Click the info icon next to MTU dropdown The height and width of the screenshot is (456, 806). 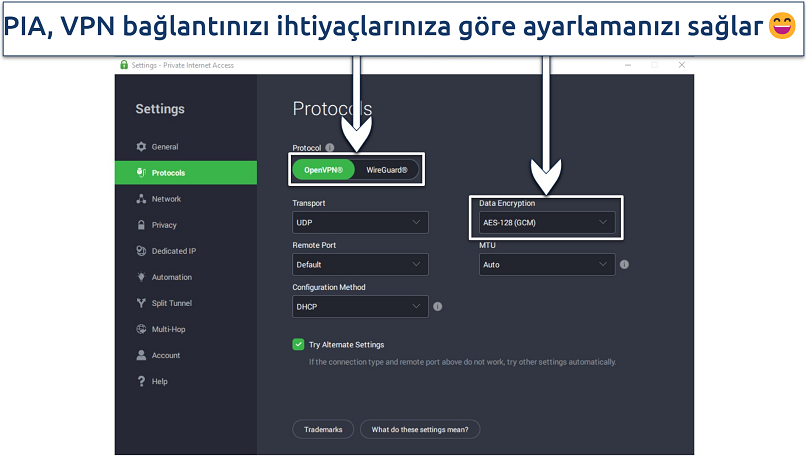point(624,265)
